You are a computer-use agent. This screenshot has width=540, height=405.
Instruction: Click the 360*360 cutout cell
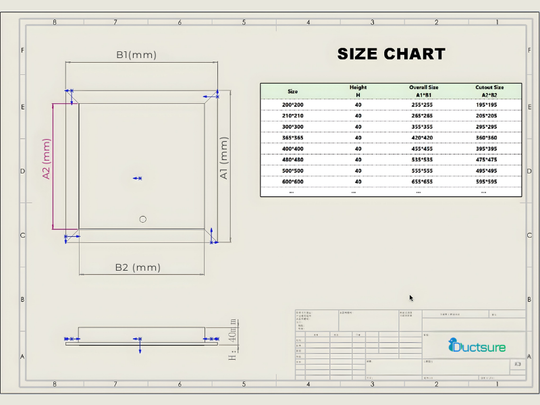click(x=486, y=138)
